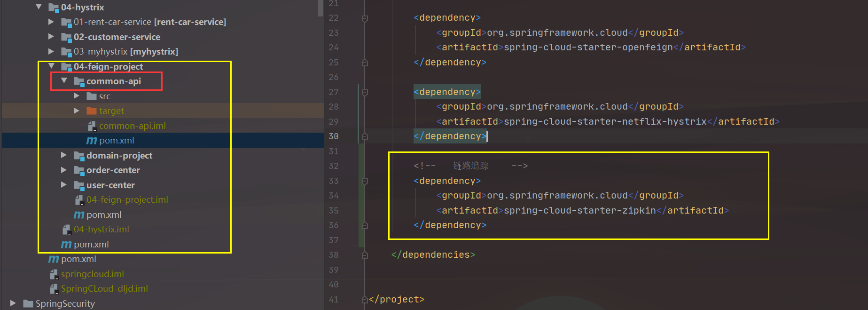Fold the dependency block at line 22
Viewport: 868px width, 310px height.
(365, 18)
